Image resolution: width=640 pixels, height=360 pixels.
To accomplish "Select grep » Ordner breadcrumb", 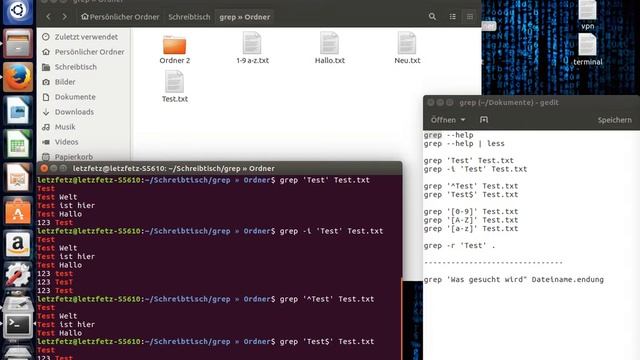I will pos(244,17).
